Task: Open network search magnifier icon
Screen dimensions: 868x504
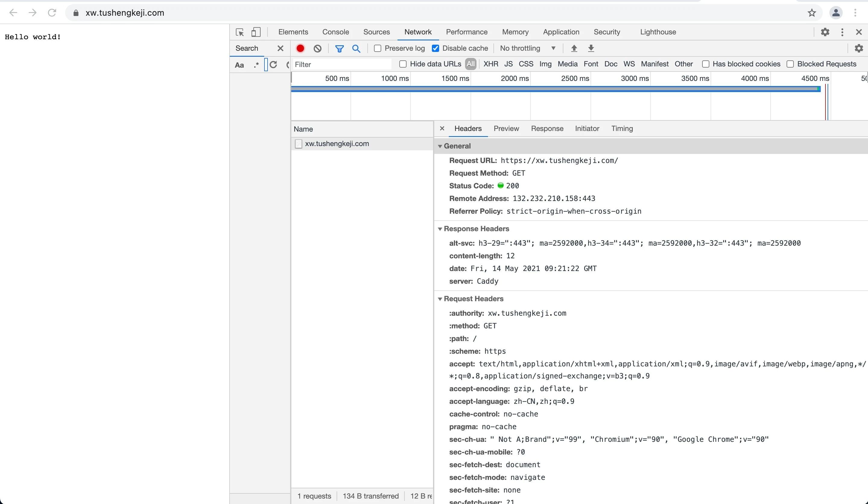Action: click(x=356, y=49)
